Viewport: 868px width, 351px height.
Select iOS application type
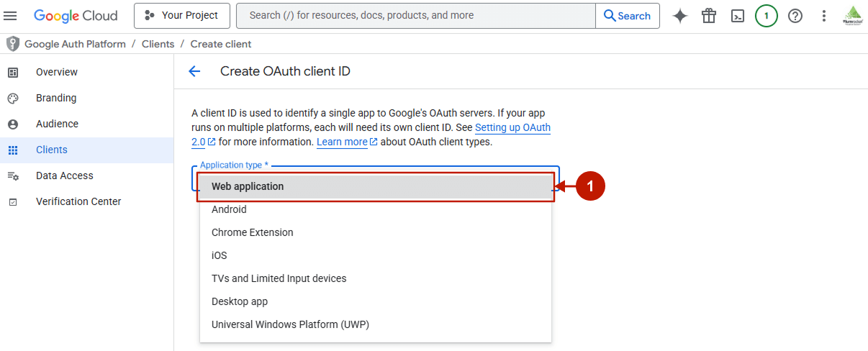click(375, 255)
